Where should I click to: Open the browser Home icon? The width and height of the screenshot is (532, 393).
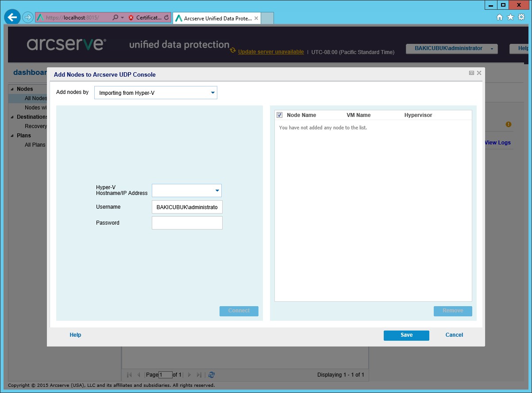(500, 17)
